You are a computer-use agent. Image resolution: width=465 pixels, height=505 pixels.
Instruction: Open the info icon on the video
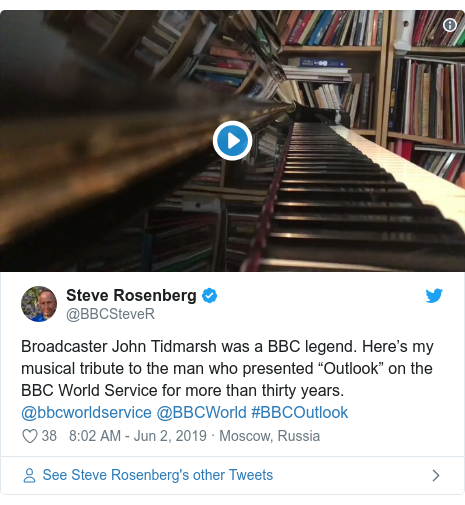pyautogui.click(x=450, y=25)
